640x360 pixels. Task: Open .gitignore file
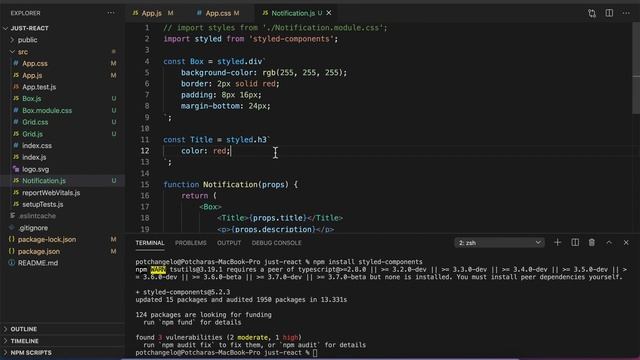click(33, 228)
